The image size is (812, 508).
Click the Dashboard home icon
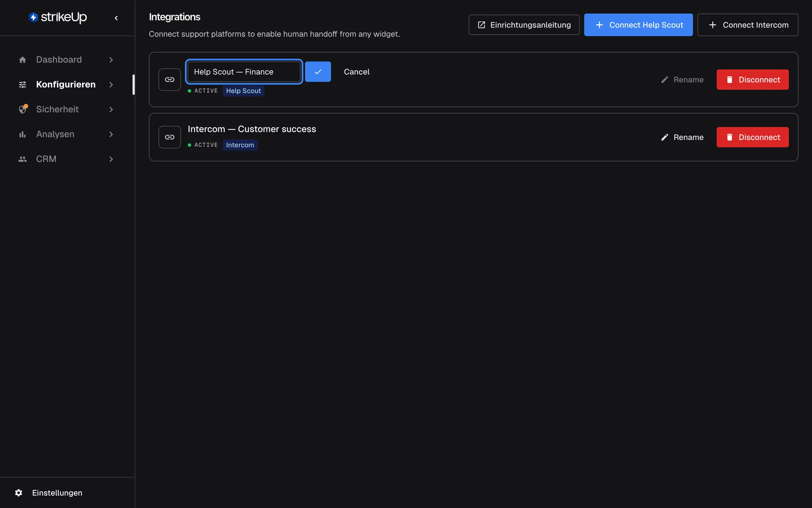[23, 60]
